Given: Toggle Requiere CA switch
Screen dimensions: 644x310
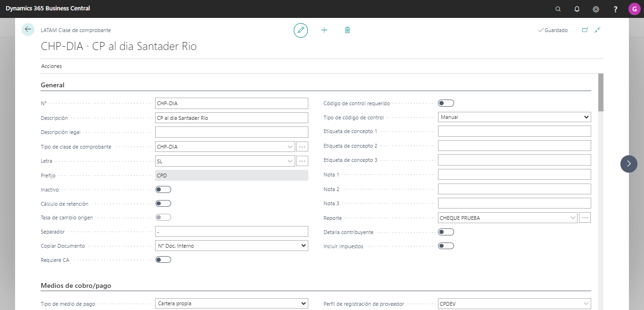Looking at the screenshot, I should point(163,260).
